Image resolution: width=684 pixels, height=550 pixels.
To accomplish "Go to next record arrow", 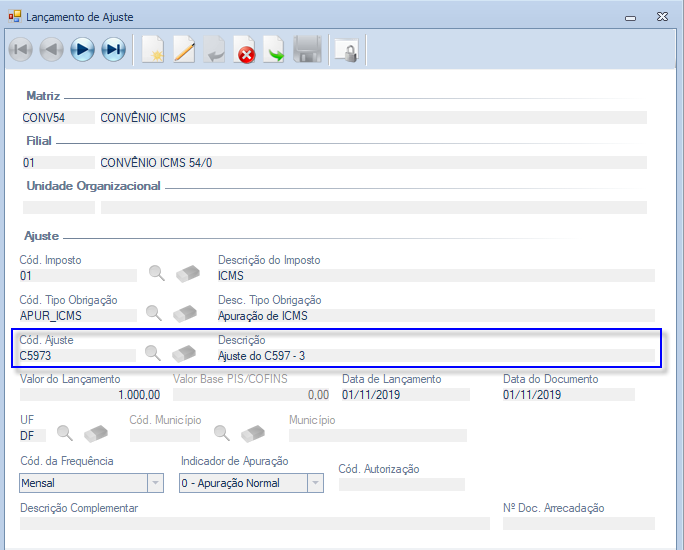I will tap(82, 49).
